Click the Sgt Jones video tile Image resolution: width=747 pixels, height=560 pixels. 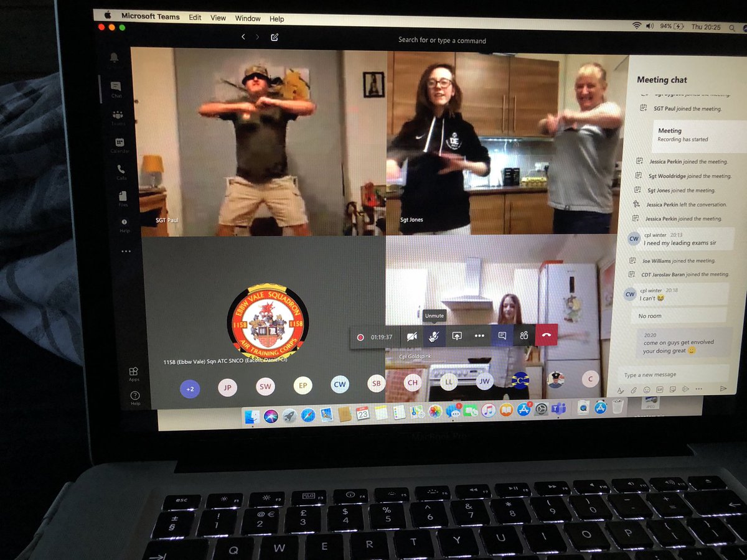tap(507, 143)
